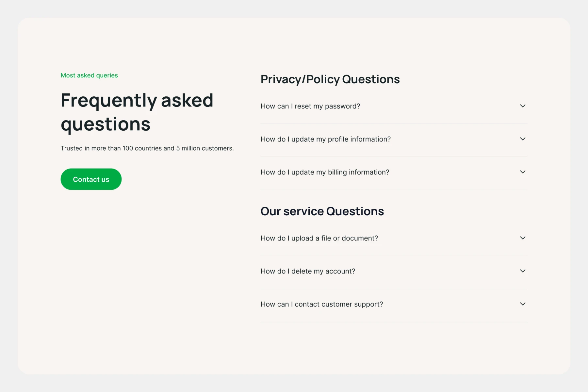
Task: Expand "How can I contact customer support?" text
Action: (x=321, y=304)
